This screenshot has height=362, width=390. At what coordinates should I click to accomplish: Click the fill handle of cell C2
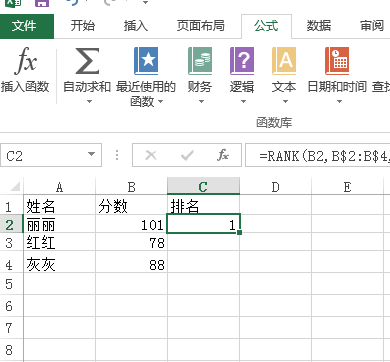point(239,232)
